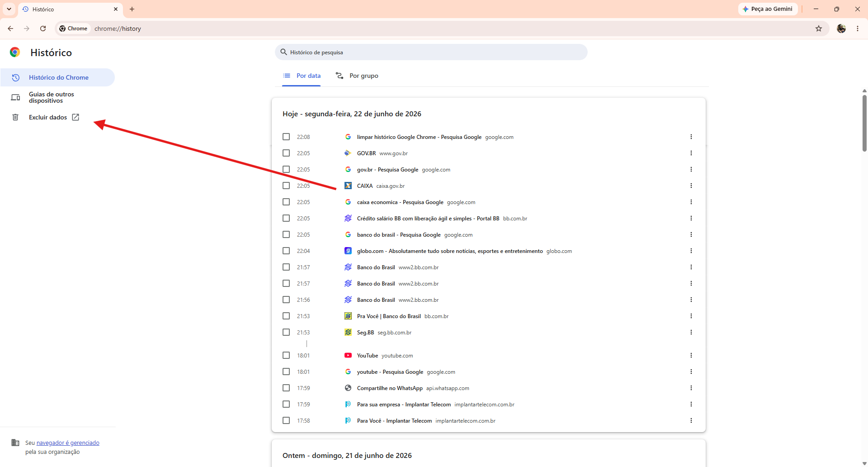Check the CAIXA history entry
The image size is (868, 467).
286,186
